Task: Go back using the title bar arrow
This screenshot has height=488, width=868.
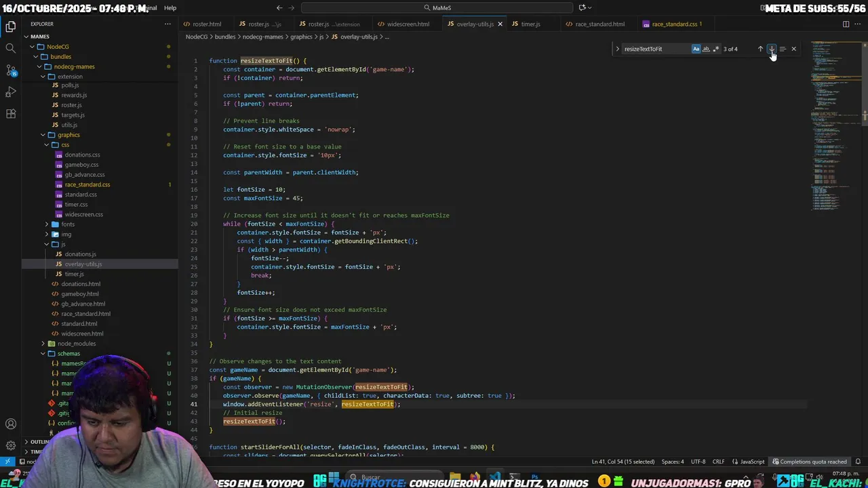Action: click(279, 7)
